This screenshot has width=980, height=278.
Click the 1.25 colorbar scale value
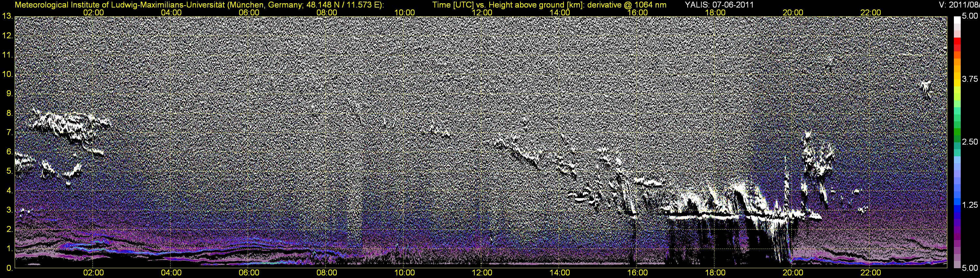tap(970, 205)
